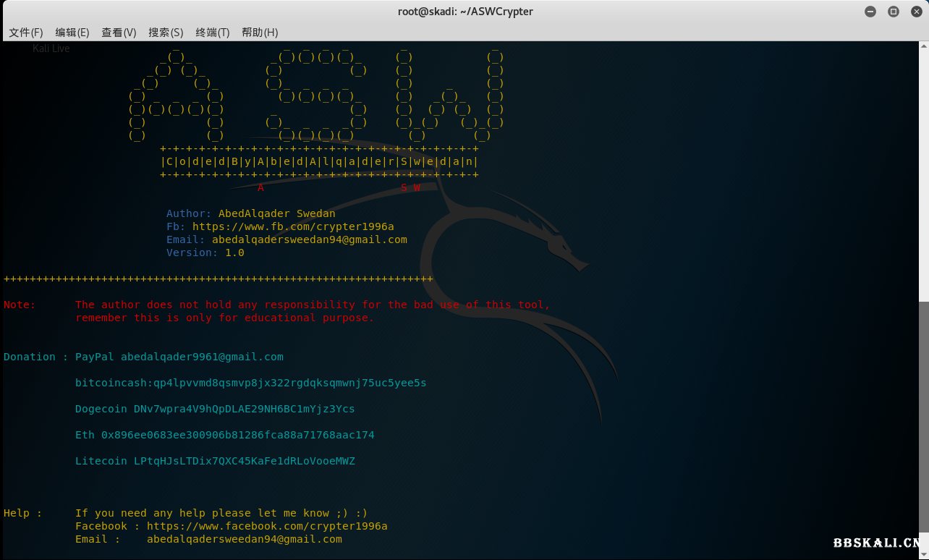This screenshot has width=929, height=560.
Task: Minimize the terminal window
Action: pyautogui.click(x=870, y=12)
